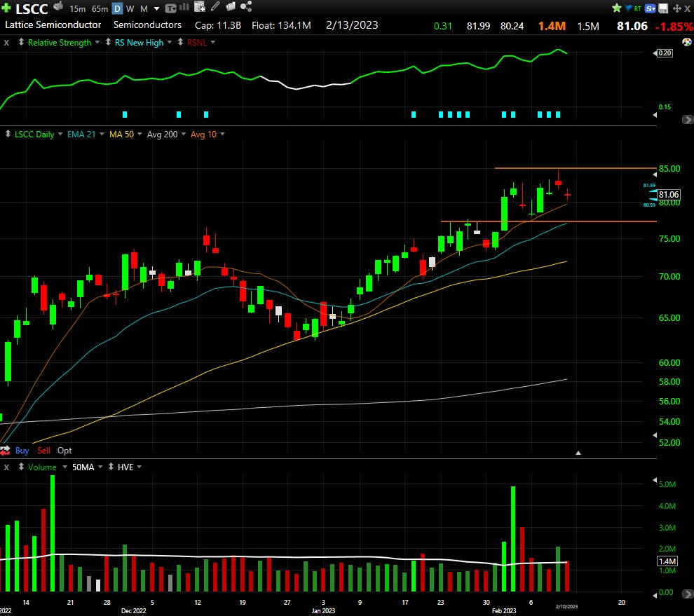Click the share chart icon
Image resolution: width=694 pixels, height=616 pixels.
pyautogui.click(x=246, y=6)
